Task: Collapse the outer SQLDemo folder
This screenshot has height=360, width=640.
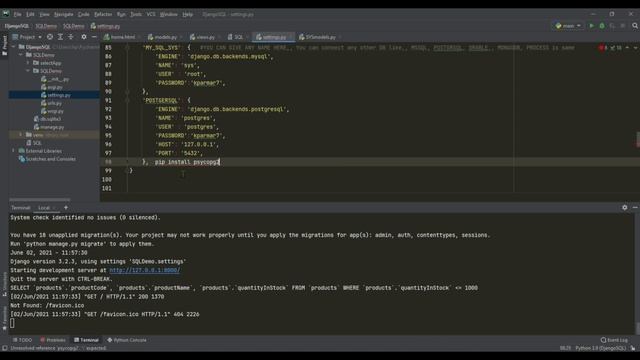Action: pyautogui.click(x=20, y=55)
